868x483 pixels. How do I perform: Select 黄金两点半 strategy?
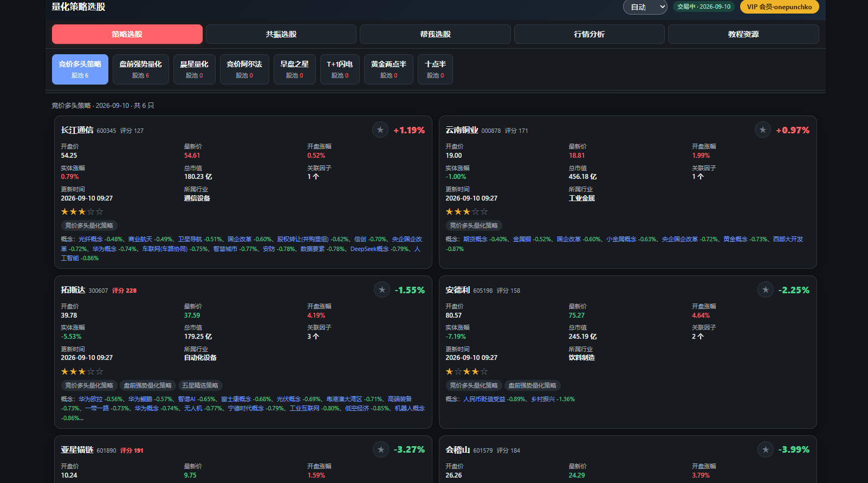[388, 69]
